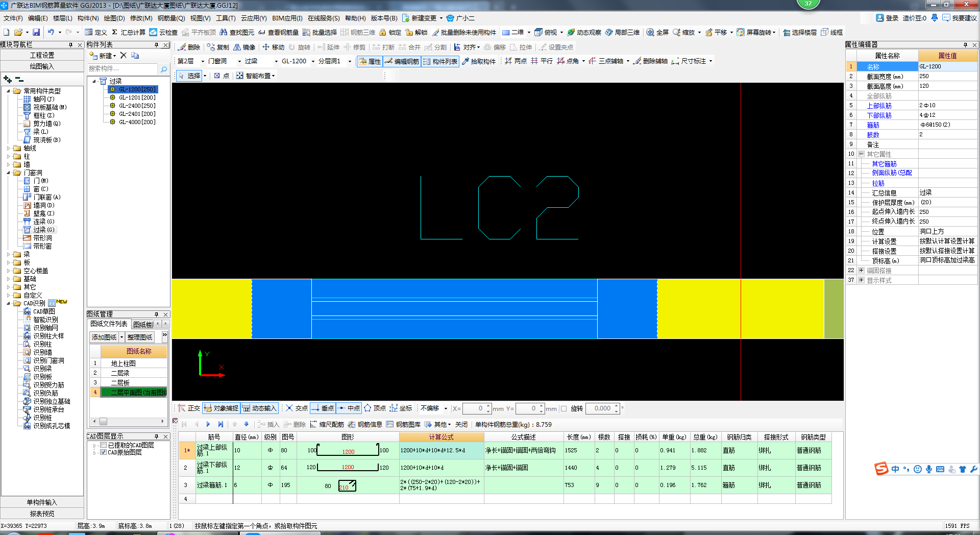980x535 pixels.
Task: Click 查找图元 find element tool
Action: 237,32
